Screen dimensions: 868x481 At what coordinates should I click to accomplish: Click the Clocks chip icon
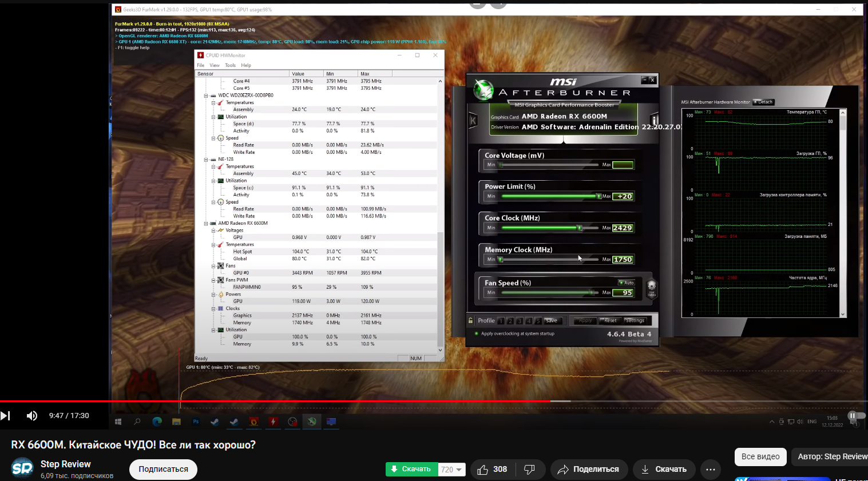221,309
